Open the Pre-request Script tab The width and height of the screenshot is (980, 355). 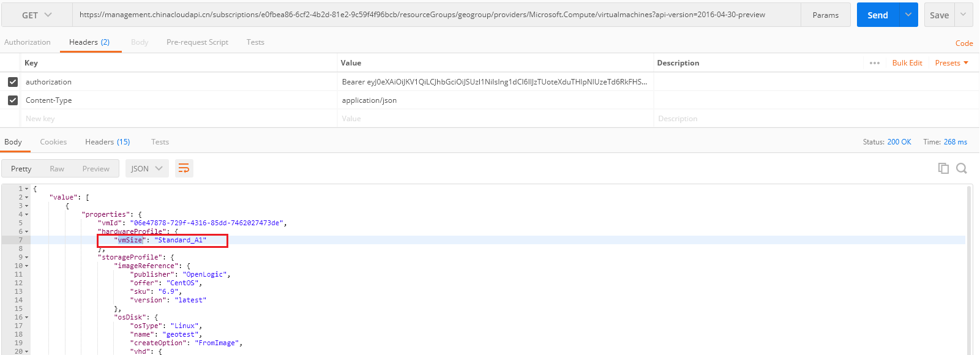point(197,42)
